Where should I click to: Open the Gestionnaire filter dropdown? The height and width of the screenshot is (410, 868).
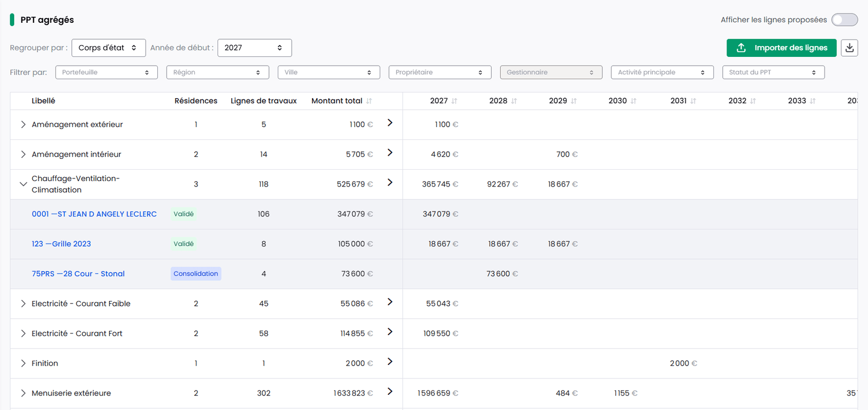[x=551, y=72]
